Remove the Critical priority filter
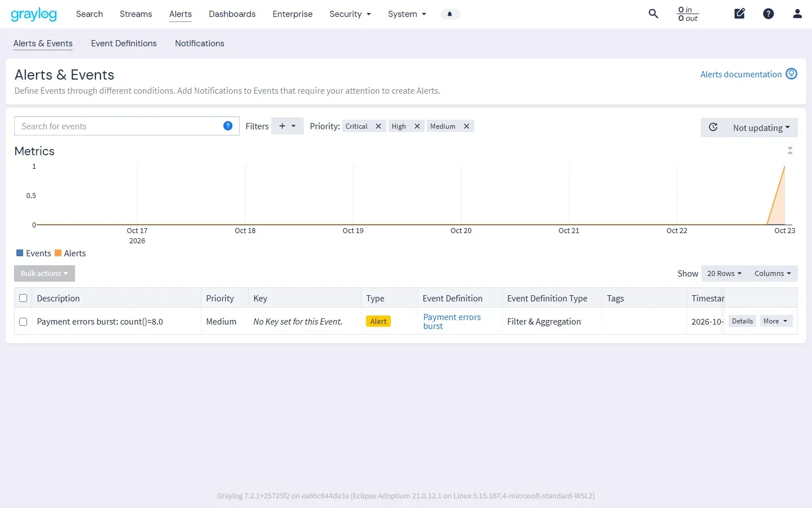The height and width of the screenshot is (508, 812). tap(378, 126)
